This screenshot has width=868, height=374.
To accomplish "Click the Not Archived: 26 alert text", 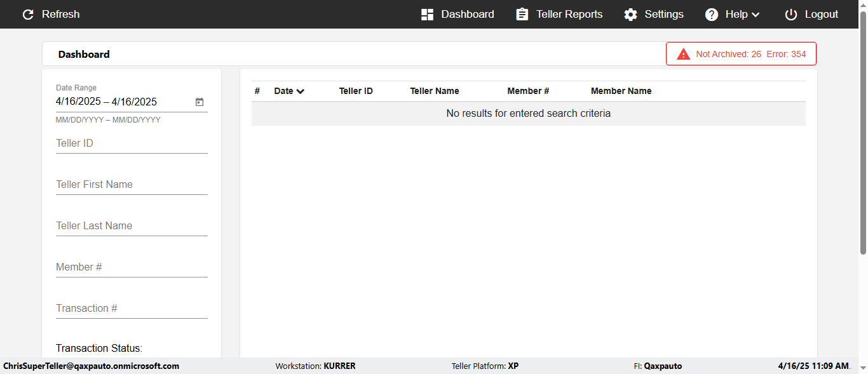I will coord(728,54).
